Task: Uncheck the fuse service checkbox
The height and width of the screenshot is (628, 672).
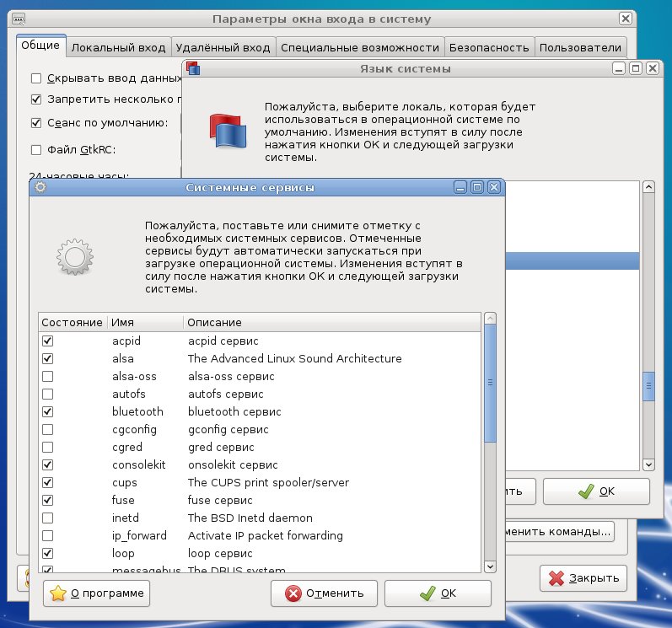Action: (x=47, y=500)
